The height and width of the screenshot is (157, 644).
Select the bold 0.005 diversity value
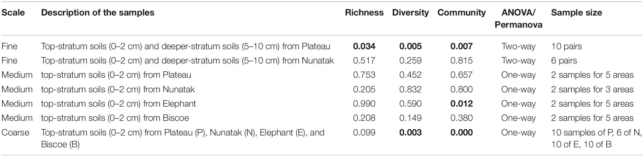(410, 46)
